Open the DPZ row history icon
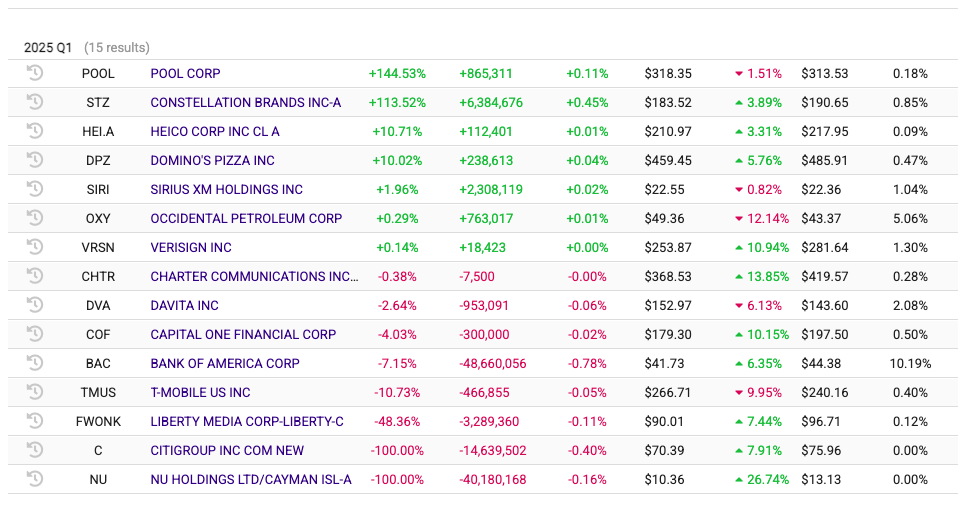The height and width of the screenshot is (509, 966). (35, 160)
